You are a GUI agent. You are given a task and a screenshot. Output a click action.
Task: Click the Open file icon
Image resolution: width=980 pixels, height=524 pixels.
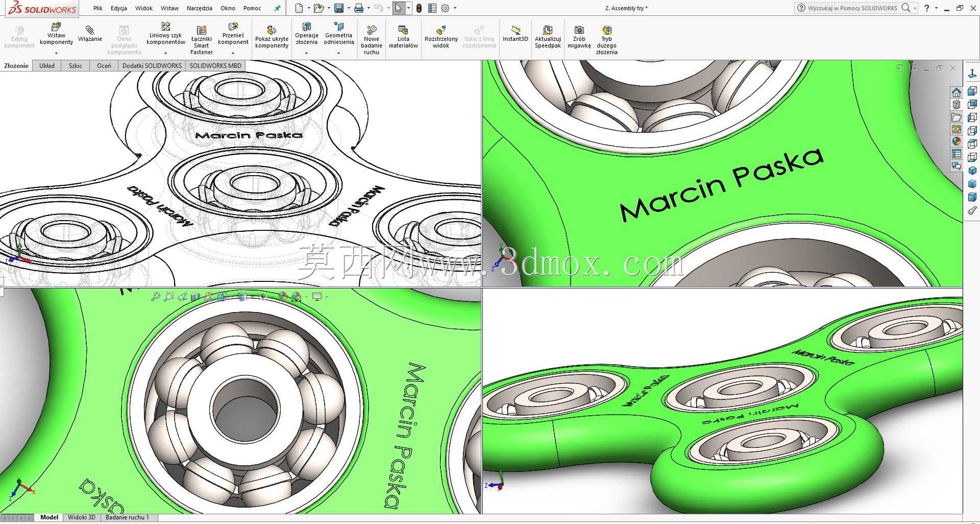tap(318, 8)
